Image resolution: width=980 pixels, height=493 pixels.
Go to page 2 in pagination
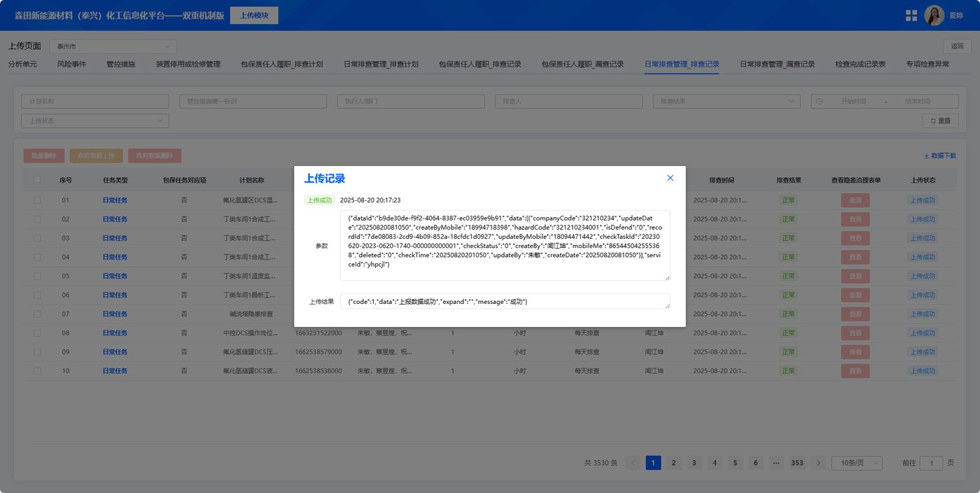(673, 463)
